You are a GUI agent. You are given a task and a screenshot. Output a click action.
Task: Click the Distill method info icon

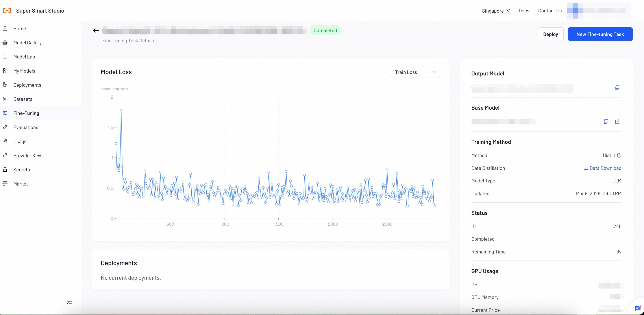click(619, 156)
